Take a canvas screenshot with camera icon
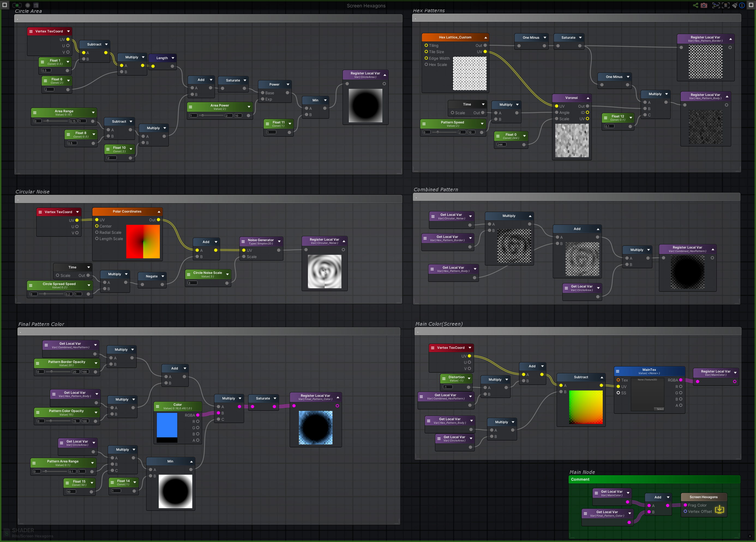756x542 pixels. 704,5
